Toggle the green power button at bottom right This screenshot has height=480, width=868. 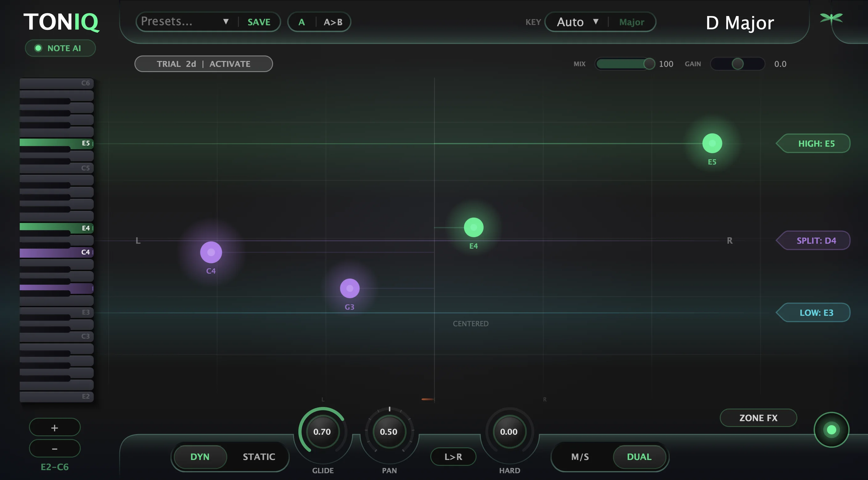click(831, 430)
